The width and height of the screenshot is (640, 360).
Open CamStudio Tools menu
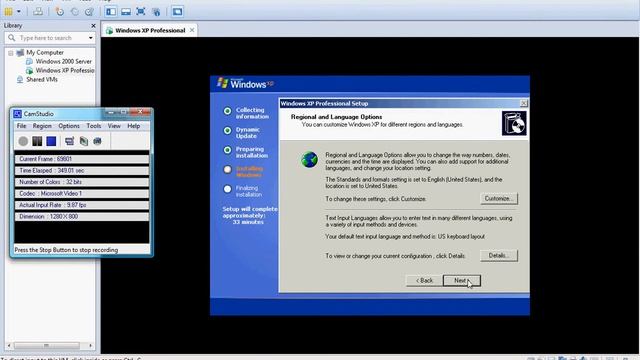point(93,126)
